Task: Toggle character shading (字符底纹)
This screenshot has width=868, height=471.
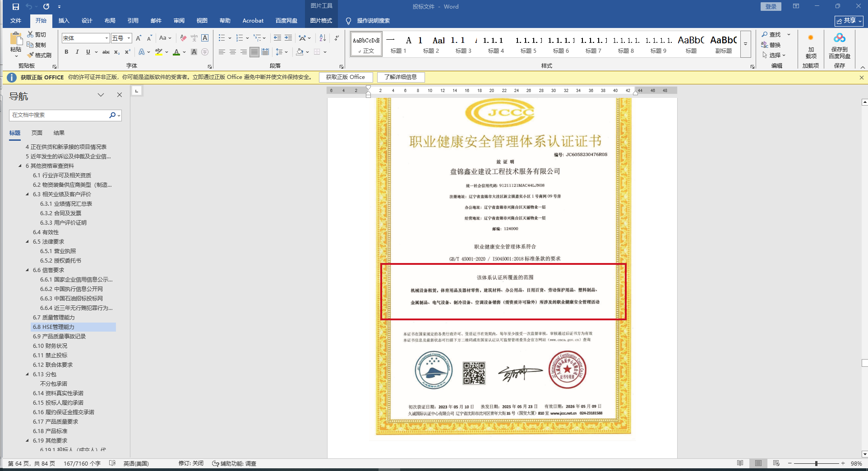Action: [x=194, y=52]
